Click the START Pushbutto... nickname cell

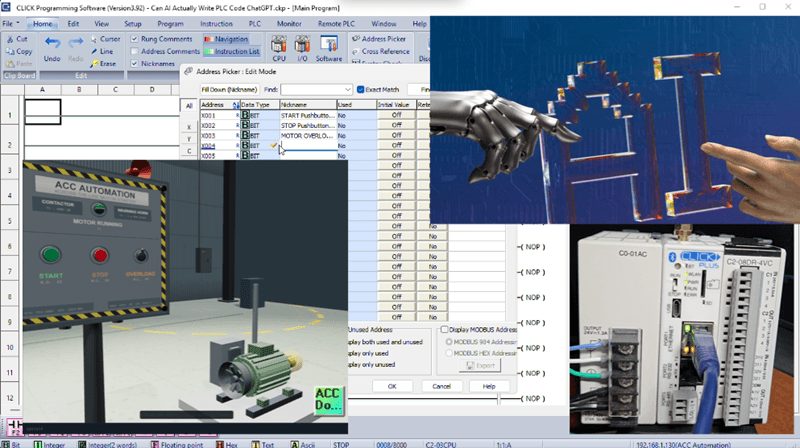click(x=308, y=115)
